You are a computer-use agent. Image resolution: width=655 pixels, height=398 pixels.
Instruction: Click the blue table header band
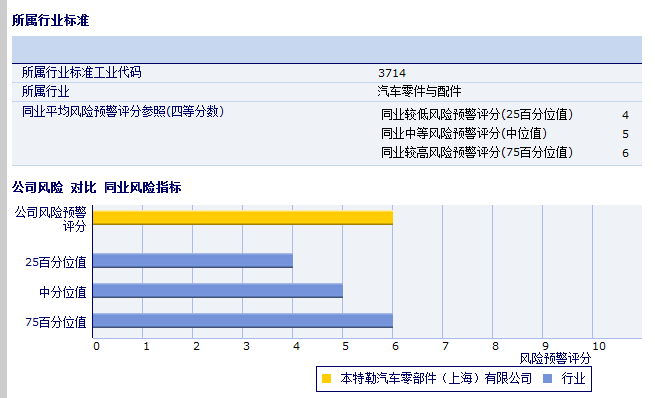tap(327, 49)
